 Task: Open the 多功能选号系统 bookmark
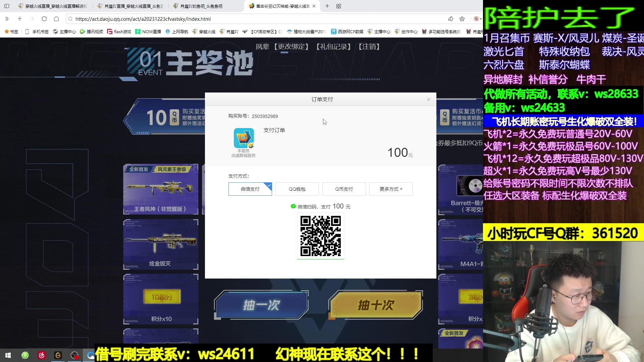click(441, 32)
